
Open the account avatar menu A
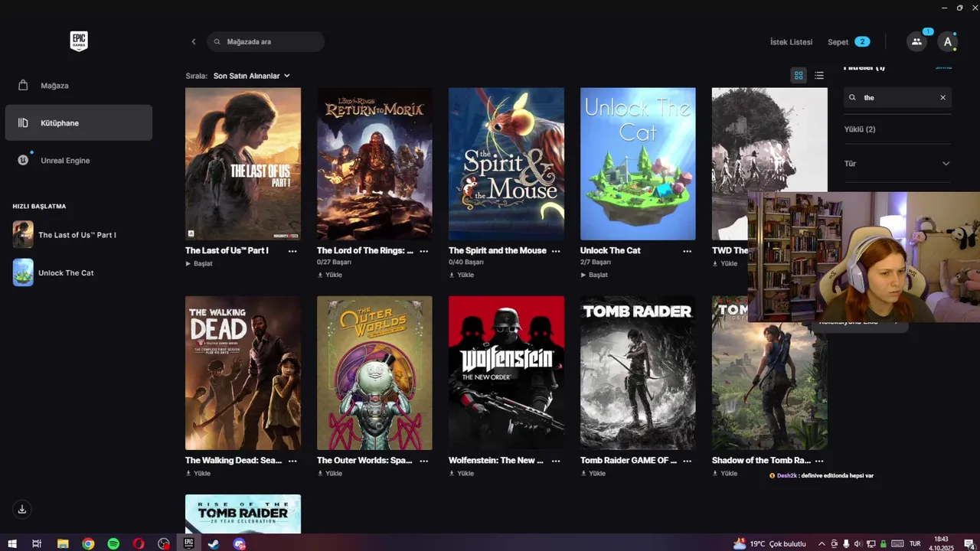pyautogui.click(x=948, y=41)
